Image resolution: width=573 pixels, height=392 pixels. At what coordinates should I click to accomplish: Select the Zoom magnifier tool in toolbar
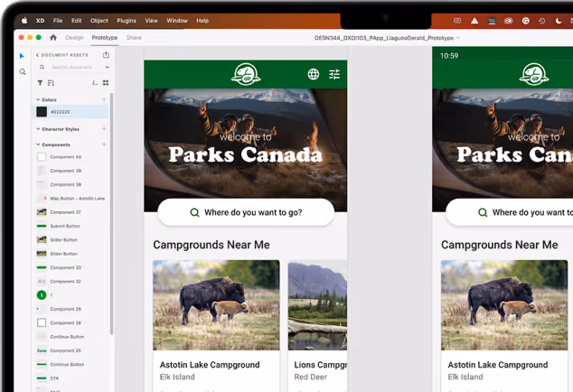(x=23, y=72)
